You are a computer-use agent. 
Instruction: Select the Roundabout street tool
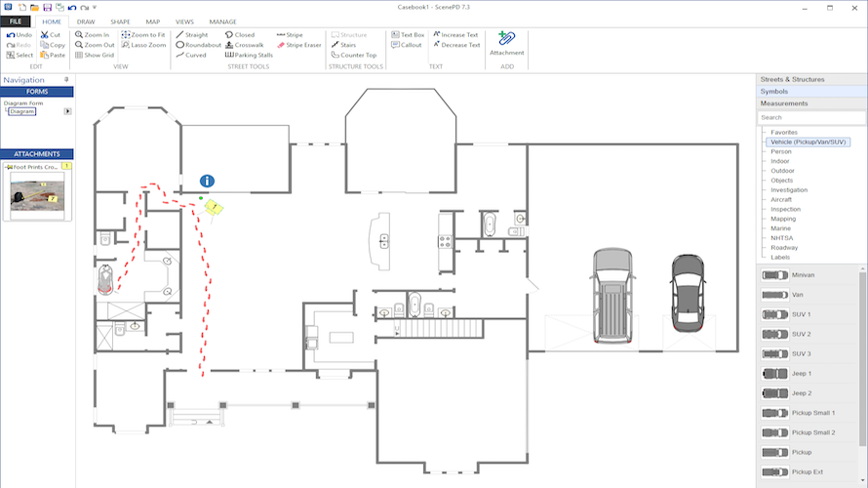click(x=198, y=45)
